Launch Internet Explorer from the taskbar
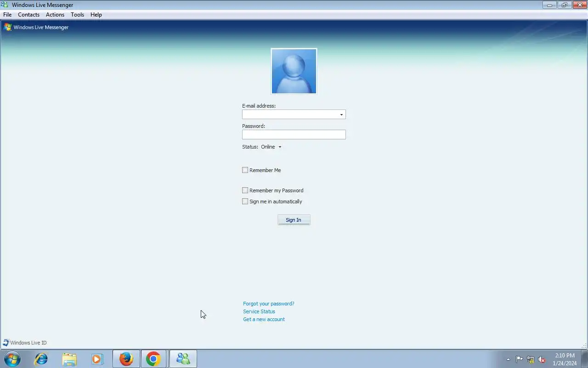 (41, 359)
